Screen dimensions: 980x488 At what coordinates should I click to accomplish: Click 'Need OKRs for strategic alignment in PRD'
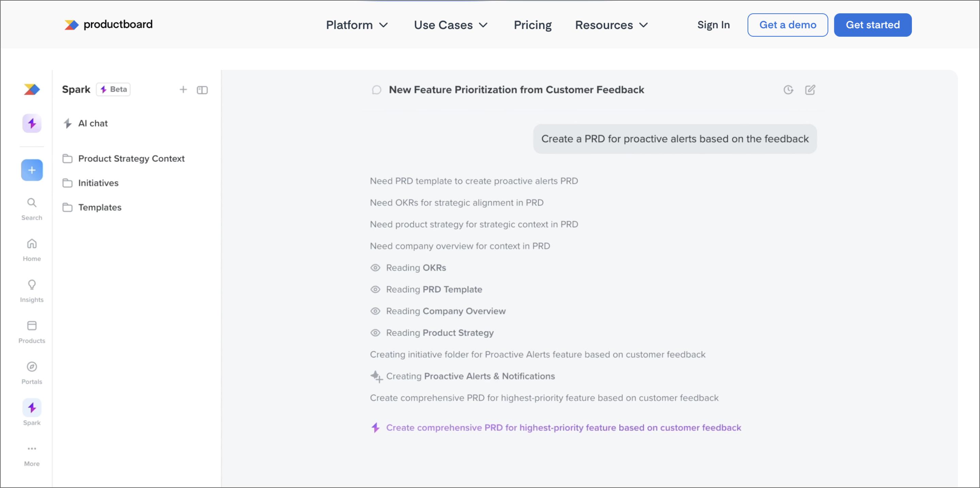click(457, 203)
